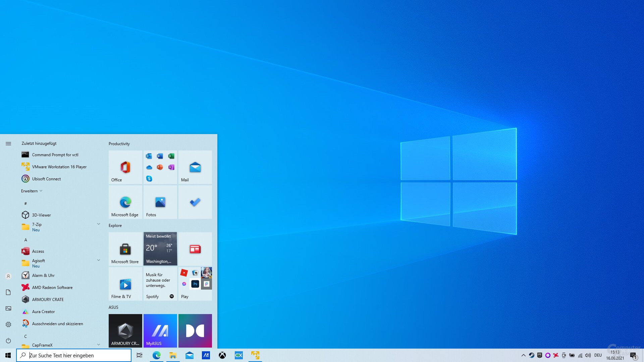Open the Microsoft Store tile
Viewport: 644px width, 362px height.
pyautogui.click(x=125, y=249)
